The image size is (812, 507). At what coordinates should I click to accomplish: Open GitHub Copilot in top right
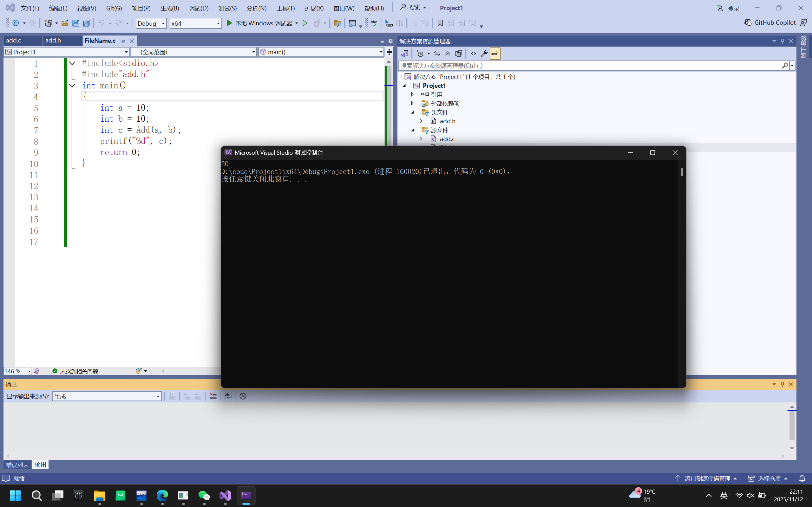tap(770, 22)
